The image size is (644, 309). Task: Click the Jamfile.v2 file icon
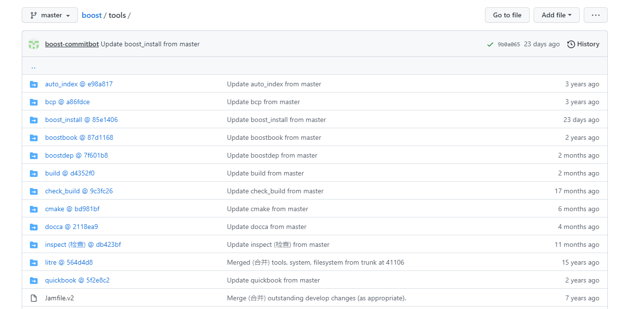[34, 298]
